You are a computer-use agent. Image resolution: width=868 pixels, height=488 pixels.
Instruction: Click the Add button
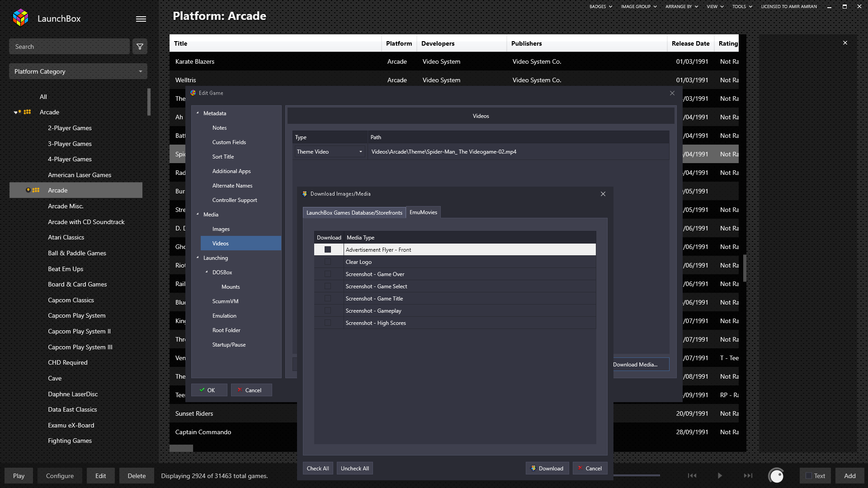coord(850,476)
